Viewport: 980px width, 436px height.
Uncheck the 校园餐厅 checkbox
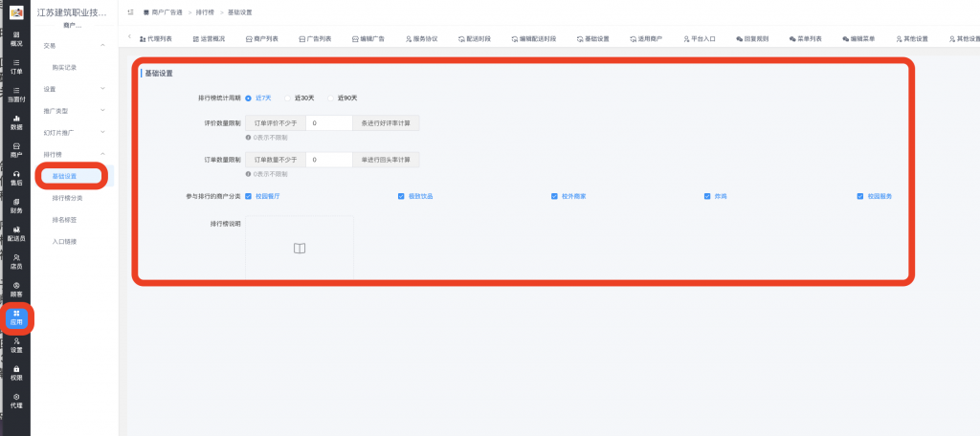(x=248, y=196)
